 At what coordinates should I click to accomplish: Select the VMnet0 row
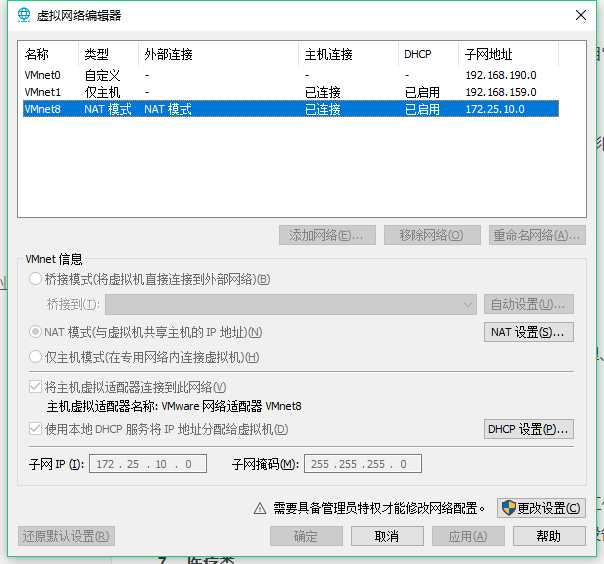[x=291, y=75]
